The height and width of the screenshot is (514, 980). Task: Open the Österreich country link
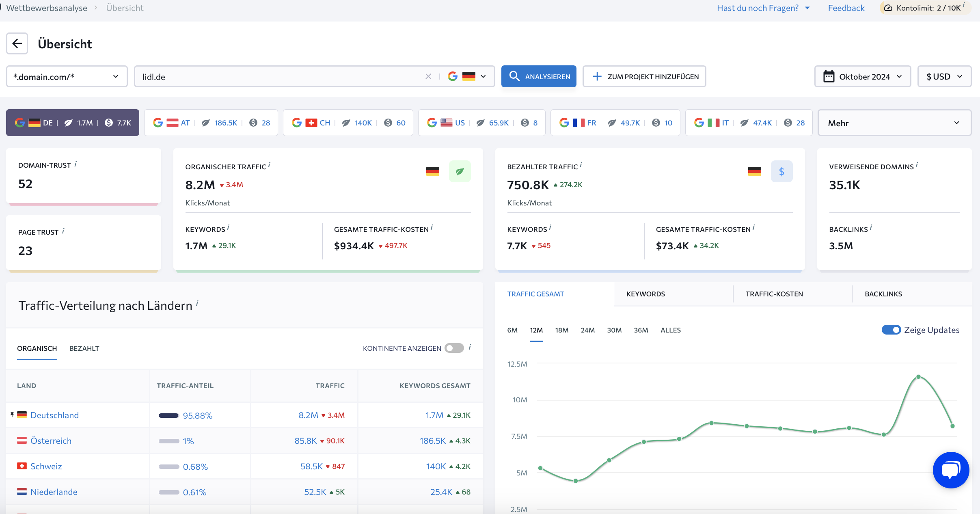[51, 441]
